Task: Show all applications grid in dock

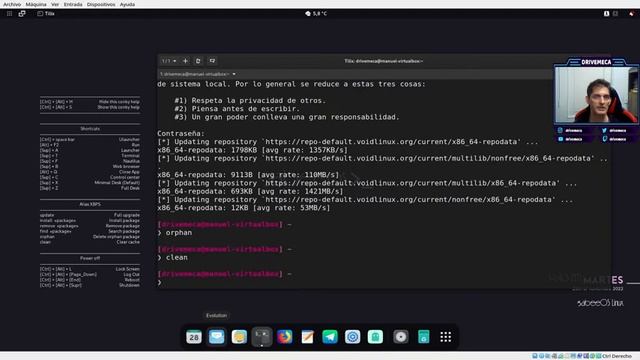Action: [x=446, y=337]
